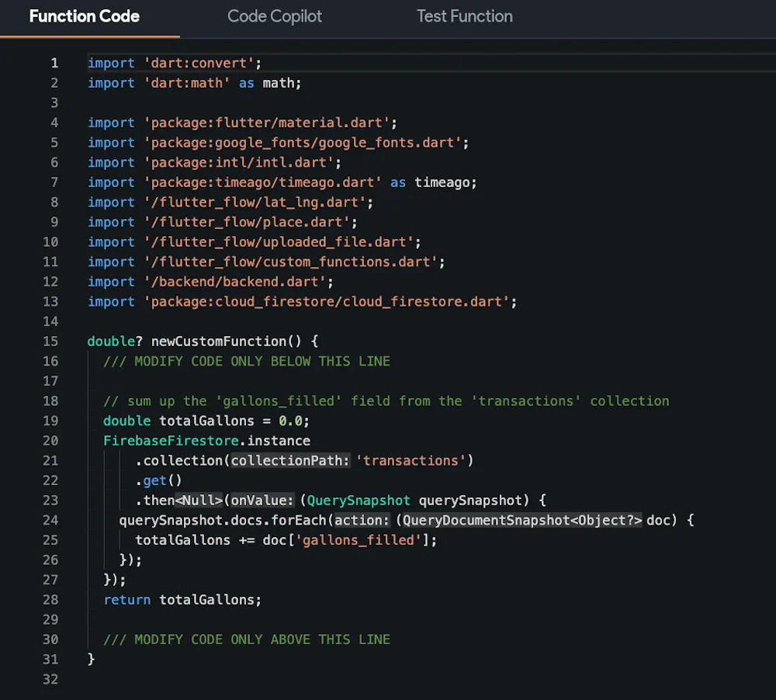This screenshot has height=700, width=776.
Task: Open the Test Function tab
Action: (x=465, y=16)
